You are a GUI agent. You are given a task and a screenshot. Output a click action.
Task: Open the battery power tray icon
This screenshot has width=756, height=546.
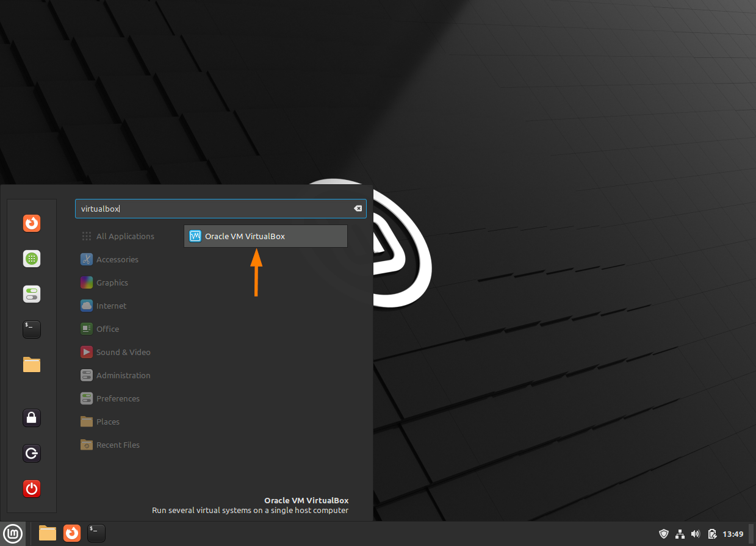(711, 534)
